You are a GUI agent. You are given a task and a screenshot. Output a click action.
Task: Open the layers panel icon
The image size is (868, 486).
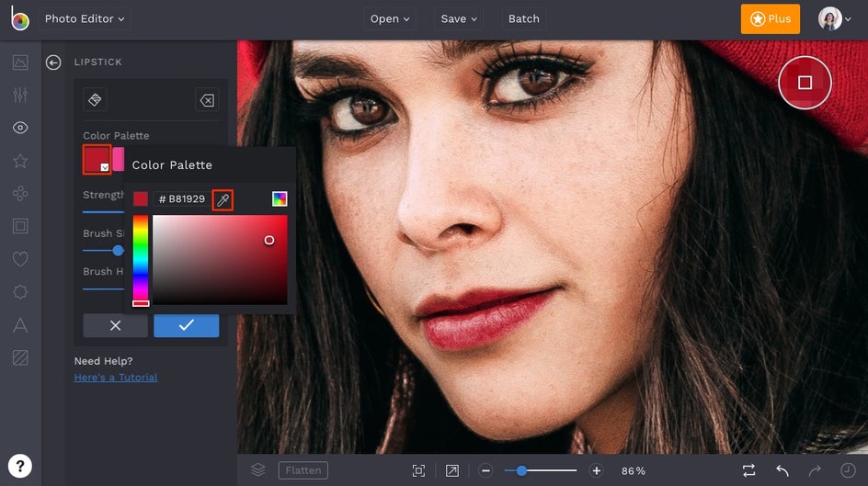258,470
